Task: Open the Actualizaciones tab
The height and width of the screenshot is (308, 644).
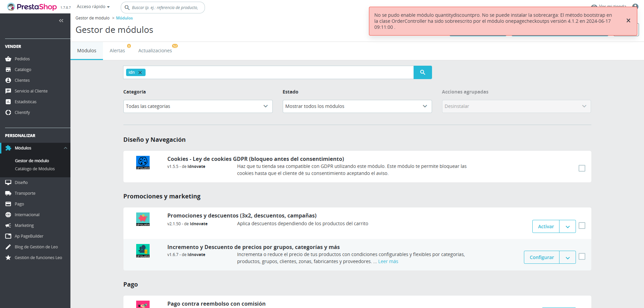Action: [x=155, y=51]
